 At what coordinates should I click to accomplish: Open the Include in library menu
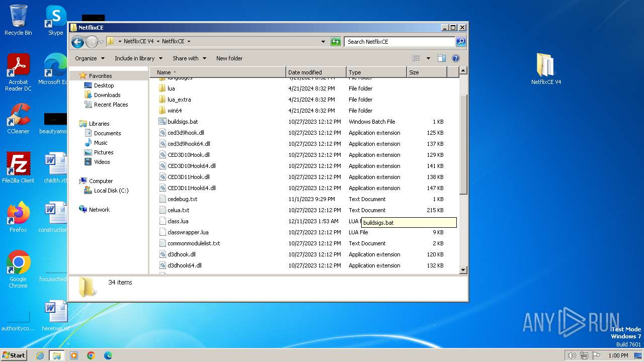coord(139,58)
